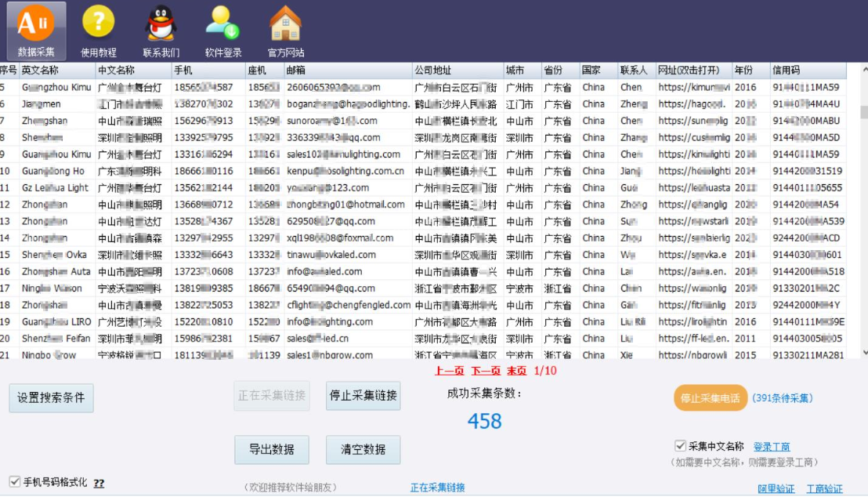Click the 座机 column header
The image size is (868, 497).
click(265, 71)
